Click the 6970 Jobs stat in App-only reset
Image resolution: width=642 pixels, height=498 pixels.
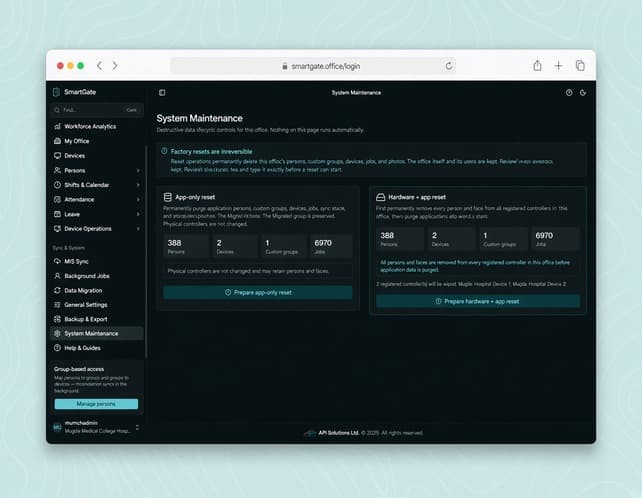click(x=331, y=246)
